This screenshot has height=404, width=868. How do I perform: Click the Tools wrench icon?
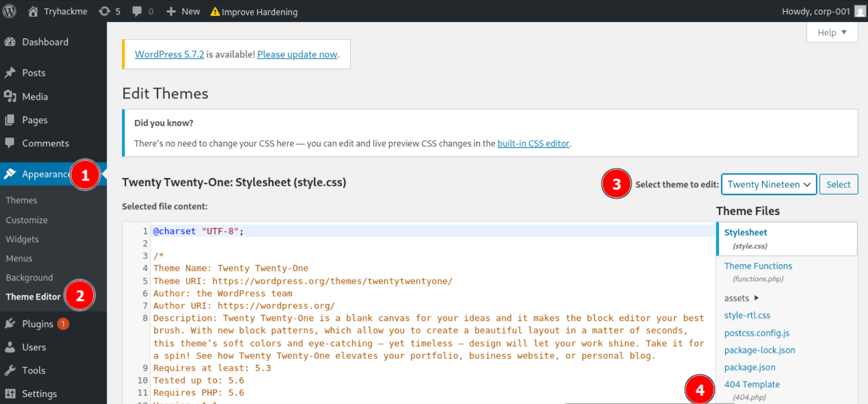pos(10,370)
